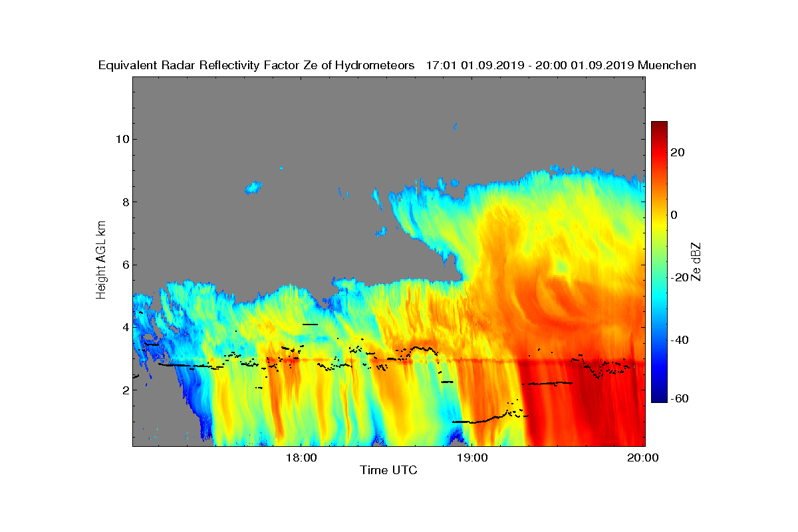Click the dark red top of the colorbar
This screenshot has width=798, height=532.
pyautogui.click(x=659, y=126)
